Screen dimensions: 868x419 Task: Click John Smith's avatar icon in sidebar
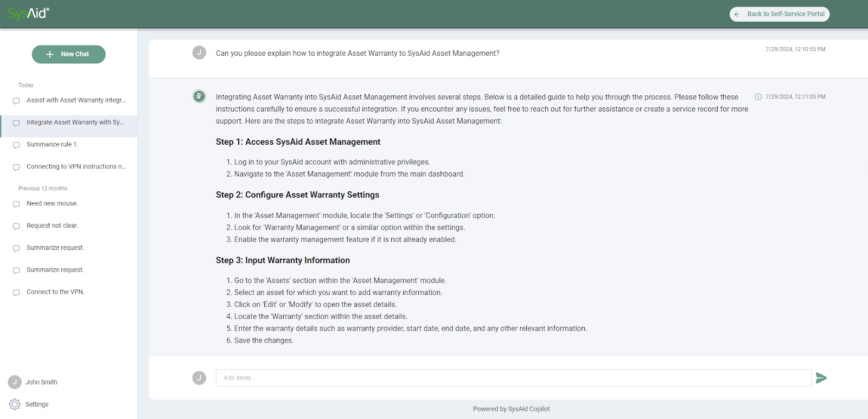pos(15,382)
